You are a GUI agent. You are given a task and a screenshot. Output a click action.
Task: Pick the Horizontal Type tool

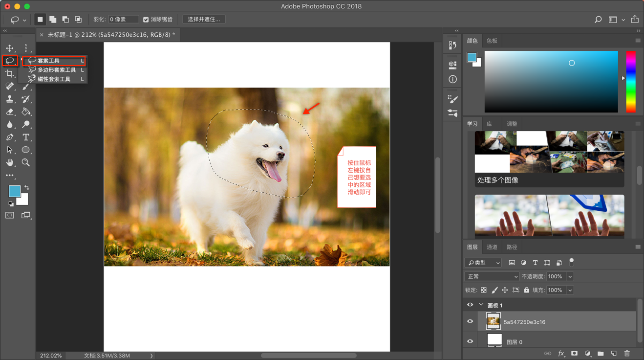click(26, 137)
